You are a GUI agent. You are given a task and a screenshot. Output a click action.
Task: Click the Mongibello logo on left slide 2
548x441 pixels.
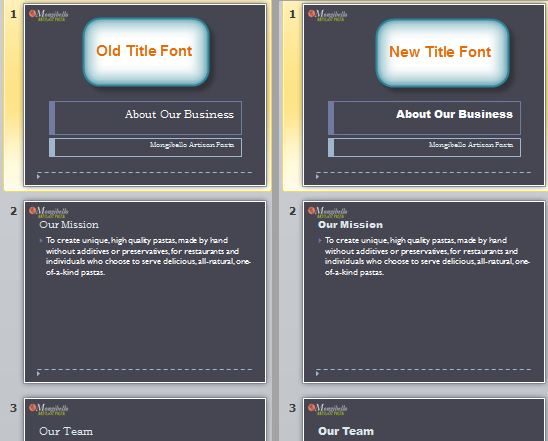(x=49, y=212)
